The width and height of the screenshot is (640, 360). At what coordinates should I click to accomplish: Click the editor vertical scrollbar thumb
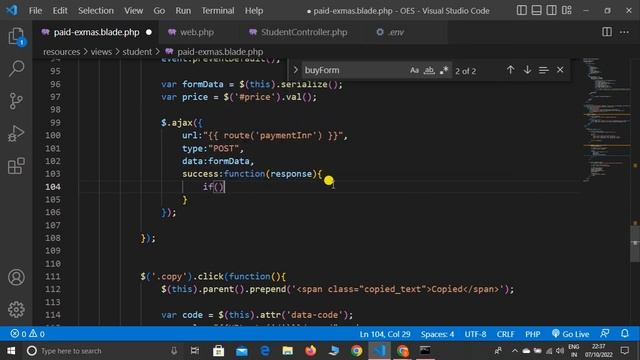click(x=635, y=243)
